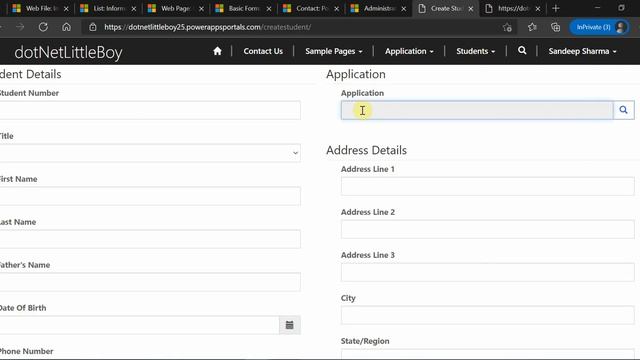
Task: Add this page to favorites star icon
Action: 507,27
